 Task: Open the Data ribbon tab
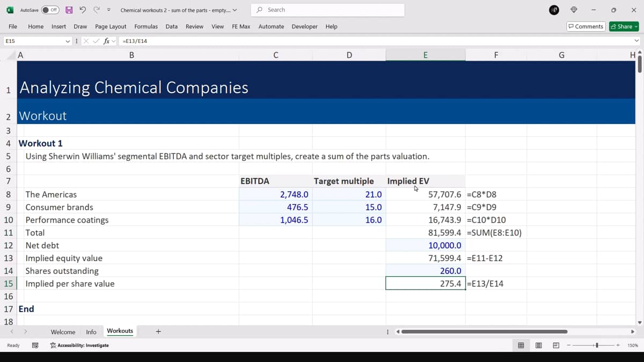click(x=172, y=26)
